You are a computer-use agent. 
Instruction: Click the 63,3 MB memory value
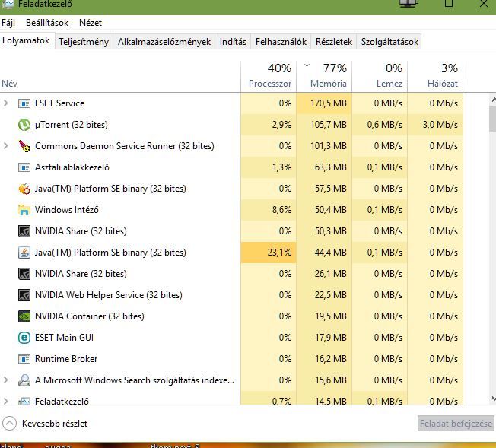click(331, 167)
